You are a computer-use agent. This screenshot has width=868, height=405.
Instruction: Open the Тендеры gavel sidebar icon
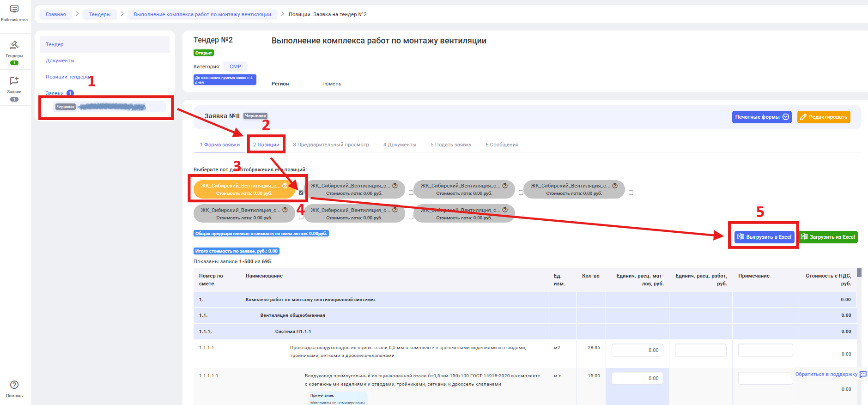pyautogui.click(x=14, y=45)
